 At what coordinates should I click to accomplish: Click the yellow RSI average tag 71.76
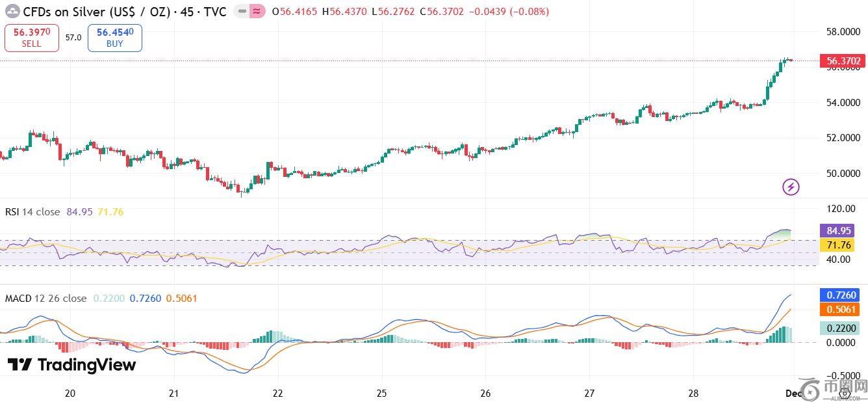click(x=843, y=245)
